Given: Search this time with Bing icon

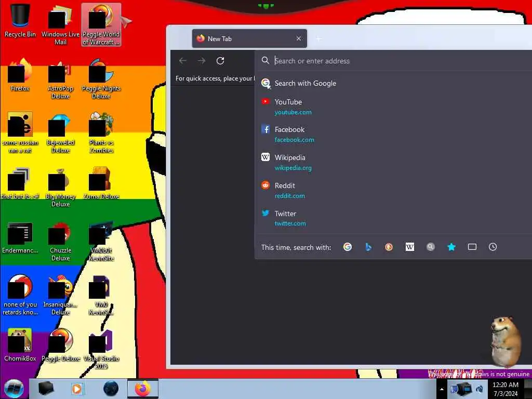Looking at the screenshot, I should click(368, 247).
